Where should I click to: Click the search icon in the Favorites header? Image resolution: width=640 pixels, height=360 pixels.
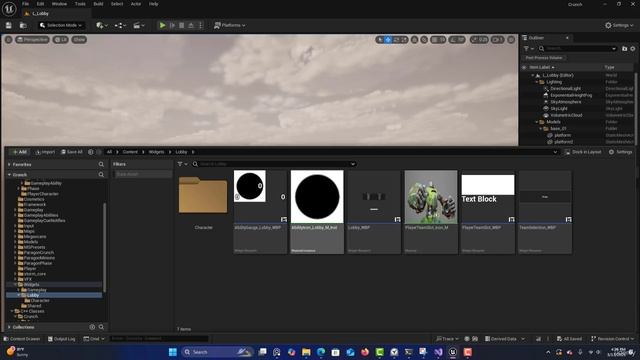point(101,164)
